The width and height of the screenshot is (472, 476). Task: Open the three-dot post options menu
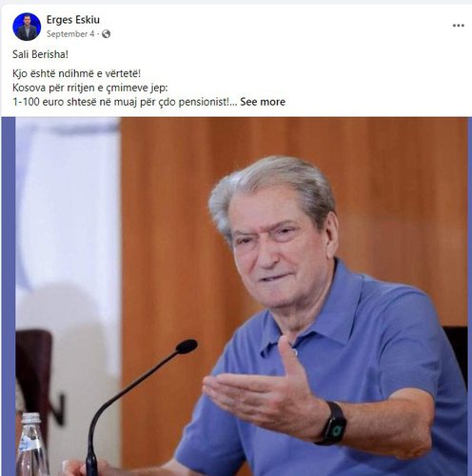click(458, 26)
